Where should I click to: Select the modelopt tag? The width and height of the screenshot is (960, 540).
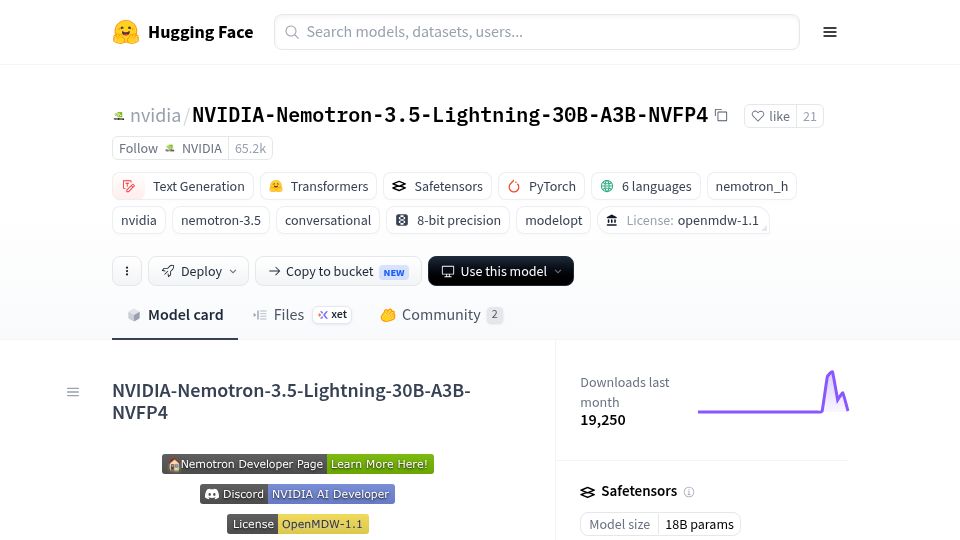coord(553,220)
